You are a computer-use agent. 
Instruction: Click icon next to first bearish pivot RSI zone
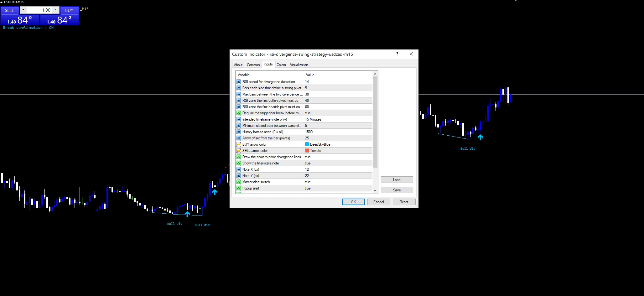(x=239, y=107)
